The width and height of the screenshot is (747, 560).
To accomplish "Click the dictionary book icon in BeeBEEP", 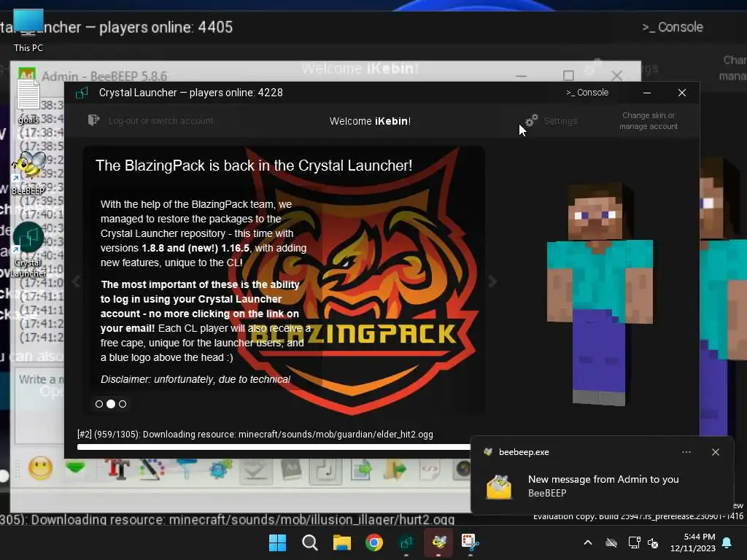I will (291, 470).
